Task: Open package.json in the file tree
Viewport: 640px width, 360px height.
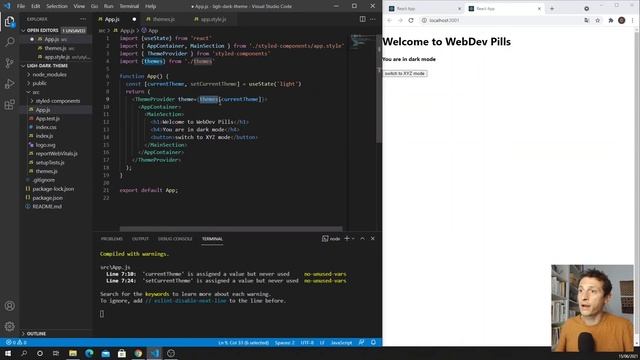Action: [x=47, y=198]
